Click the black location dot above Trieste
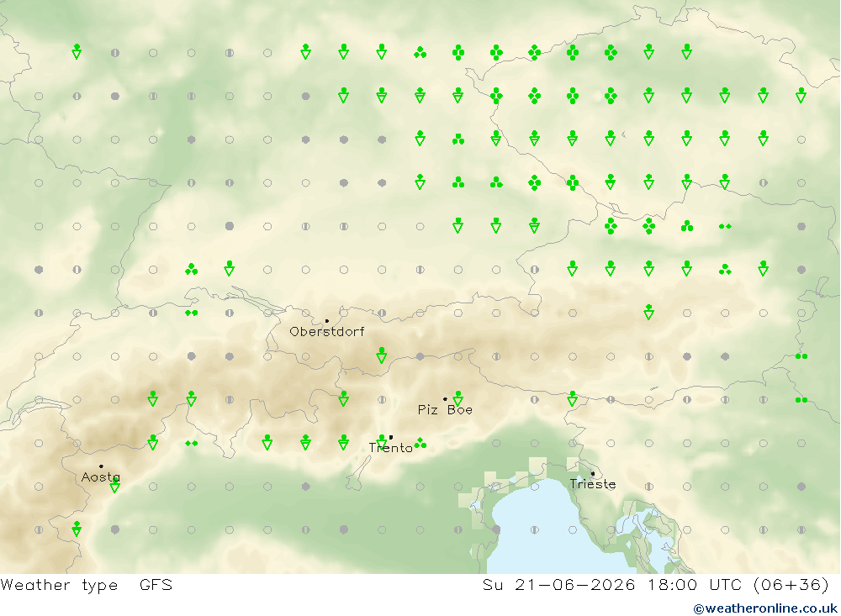The width and height of the screenshot is (841, 616). tap(593, 473)
